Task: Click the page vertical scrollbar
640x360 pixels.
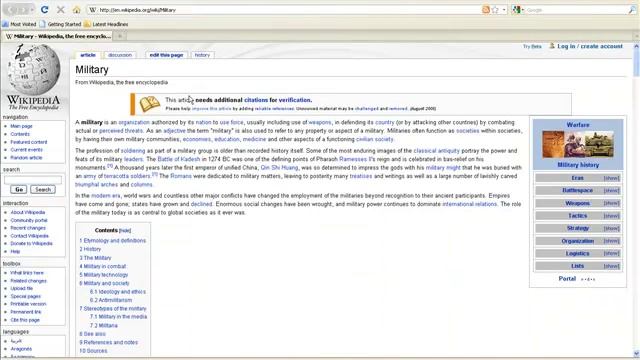Action: click(x=636, y=200)
